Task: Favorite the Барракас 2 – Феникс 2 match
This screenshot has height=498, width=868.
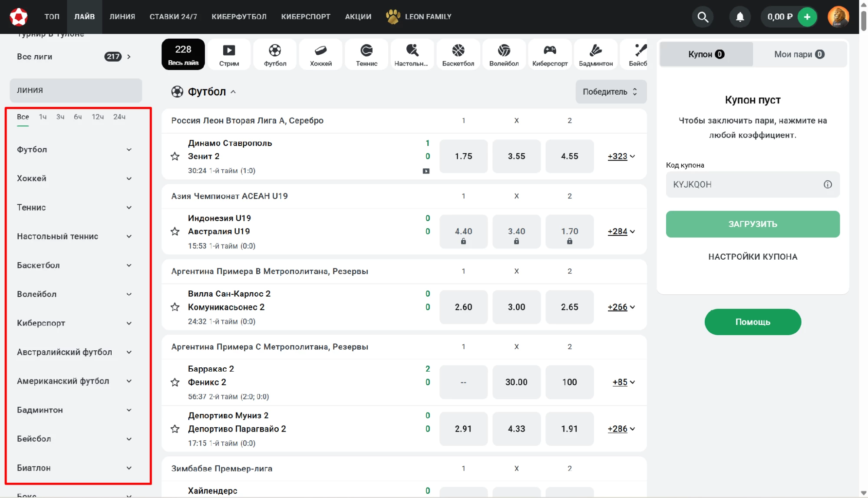Action: point(175,382)
